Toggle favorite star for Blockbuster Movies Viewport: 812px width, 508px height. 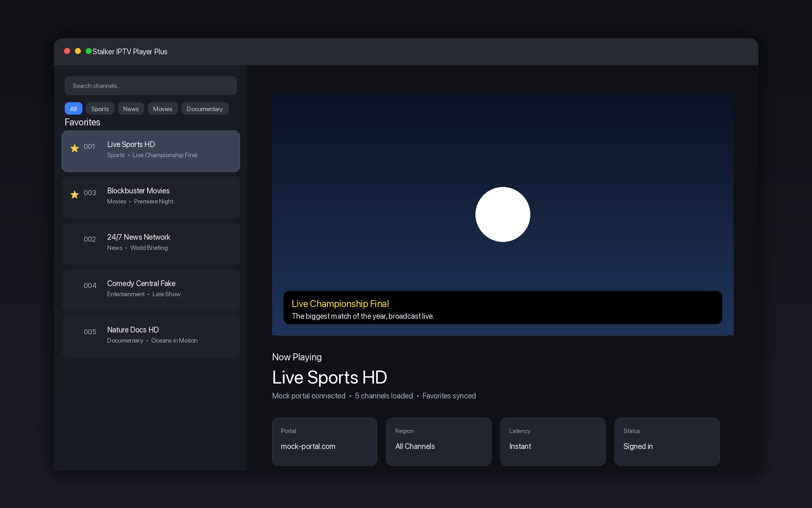pos(75,195)
